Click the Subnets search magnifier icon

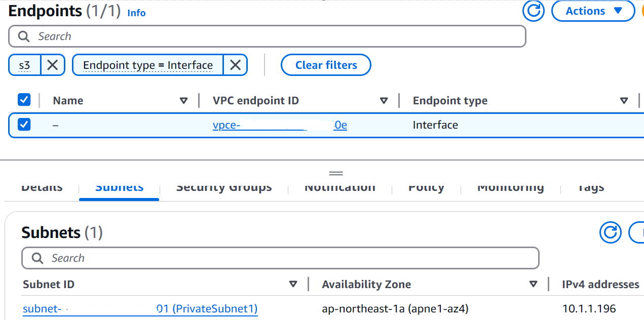37,258
